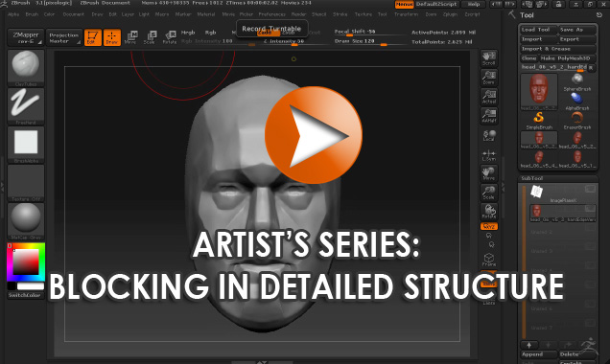
Task: Open the Zplugin menu
Action: click(450, 14)
